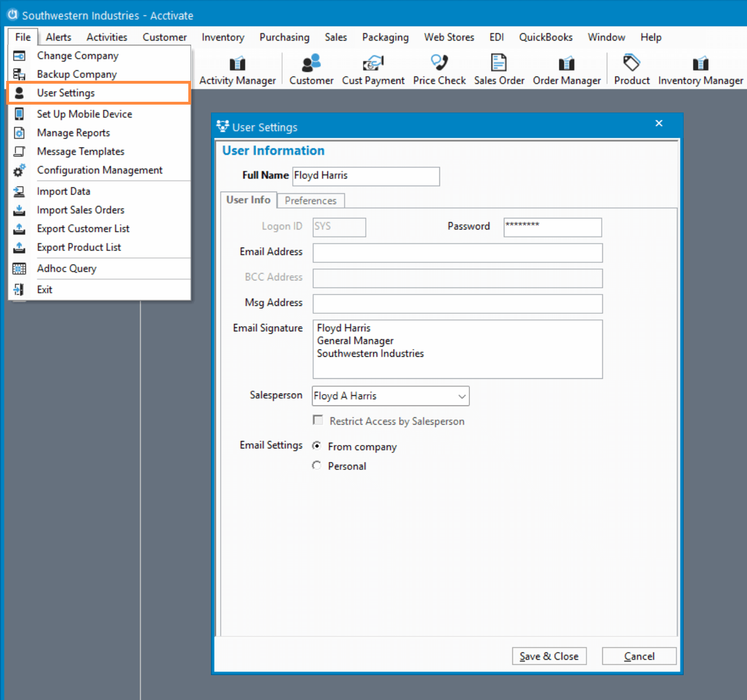
Task: Choose Message Templates menu entry
Action: (100, 152)
